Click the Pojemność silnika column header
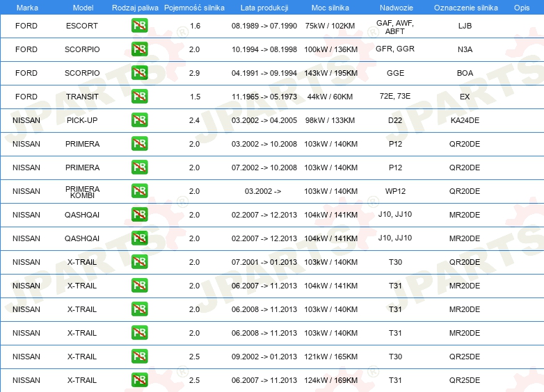Screen dimensions: 544x392 coord(194,8)
